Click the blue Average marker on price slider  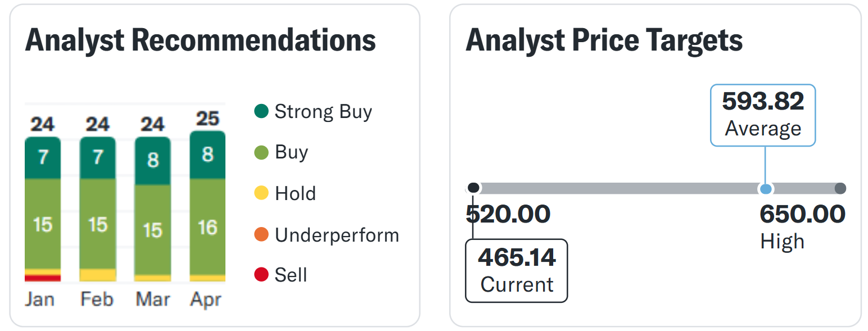765,189
